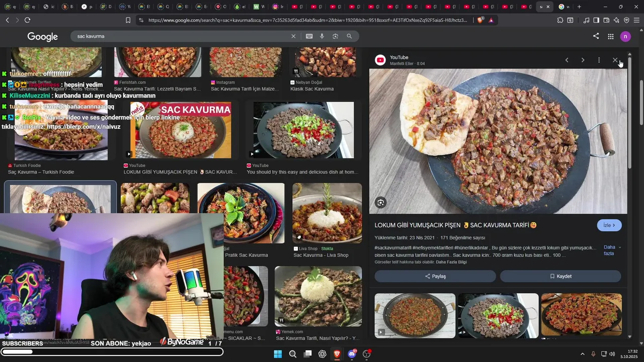Viewport: 644px width, 362px height.
Task: Open the middle related image with green peppers
Action: tap(498, 316)
